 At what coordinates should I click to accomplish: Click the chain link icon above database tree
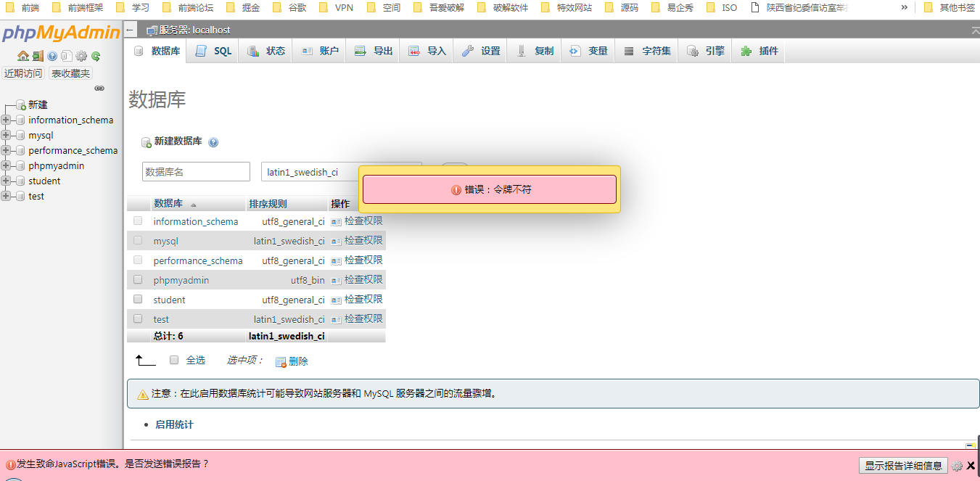[x=99, y=89]
